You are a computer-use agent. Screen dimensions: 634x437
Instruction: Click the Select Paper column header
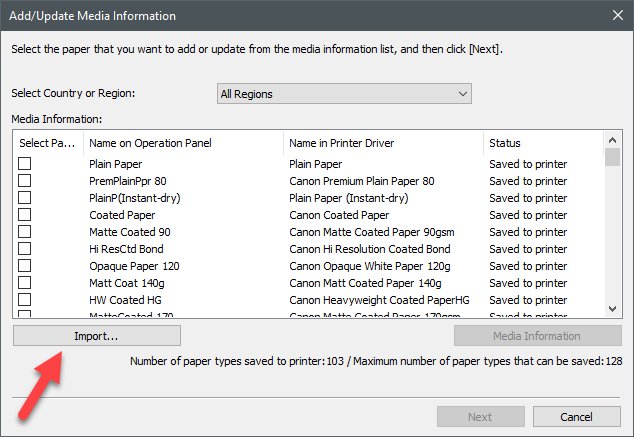click(47, 143)
